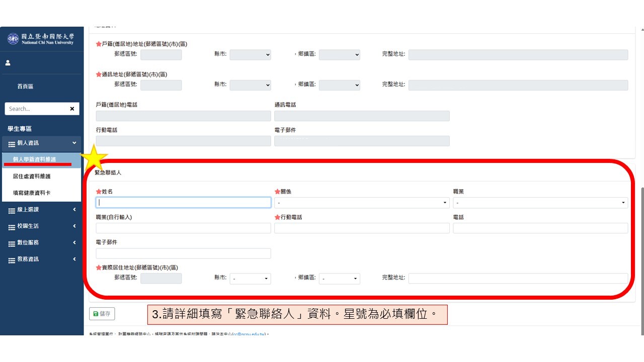Collapse the 個人資訊 menu section

coord(74,144)
